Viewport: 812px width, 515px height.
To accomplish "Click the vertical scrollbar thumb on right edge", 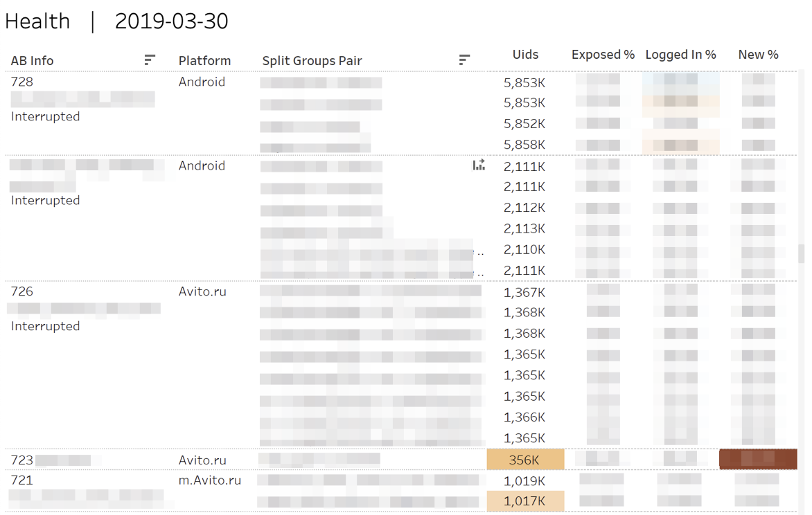I will click(802, 253).
